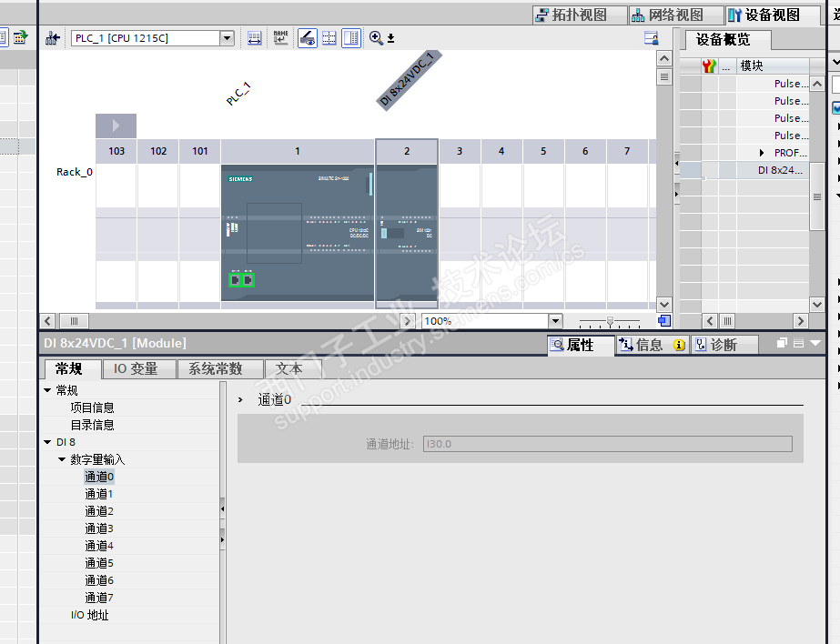Open the 100% zoom level dropdown
Screen dimensions: 840x644
555,321
